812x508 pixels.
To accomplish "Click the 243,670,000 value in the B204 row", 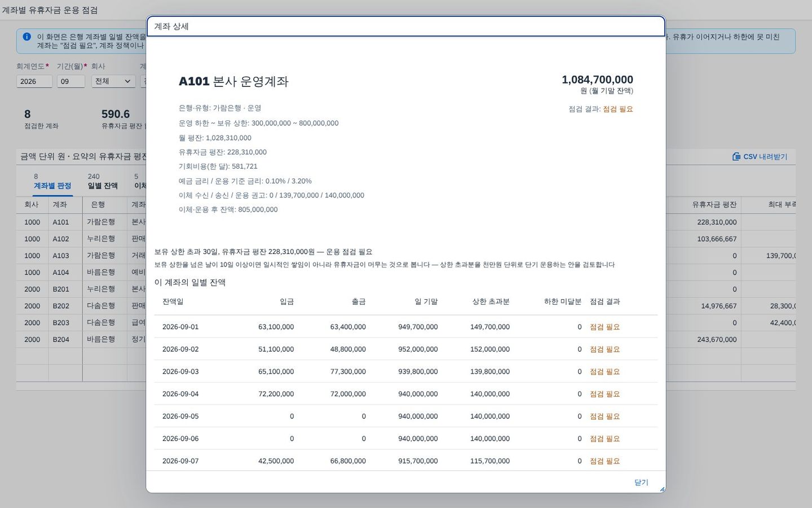I will click(x=717, y=340).
